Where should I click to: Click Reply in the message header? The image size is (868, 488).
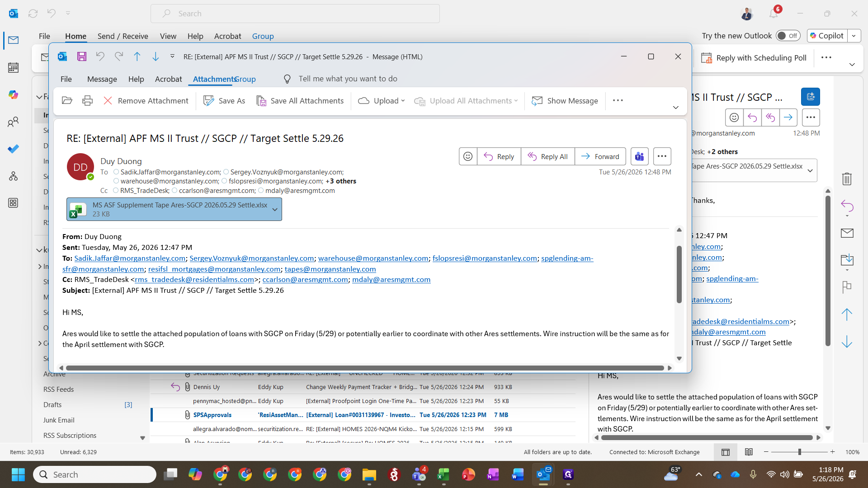tap(499, 156)
